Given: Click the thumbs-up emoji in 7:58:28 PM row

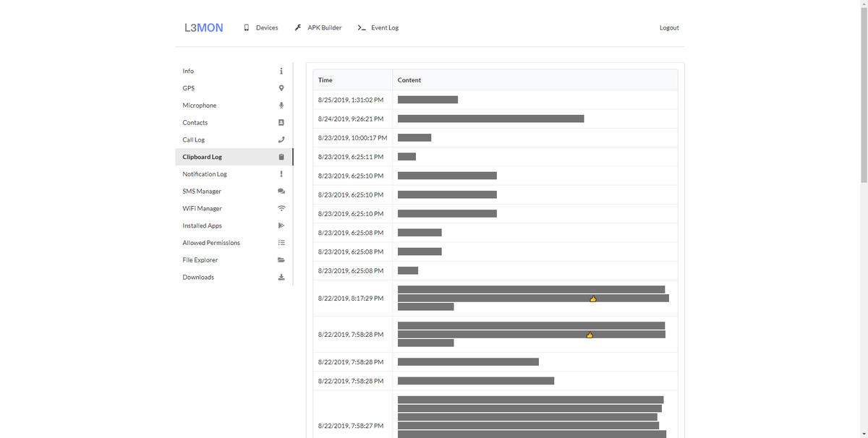Looking at the screenshot, I should point(590,335).
